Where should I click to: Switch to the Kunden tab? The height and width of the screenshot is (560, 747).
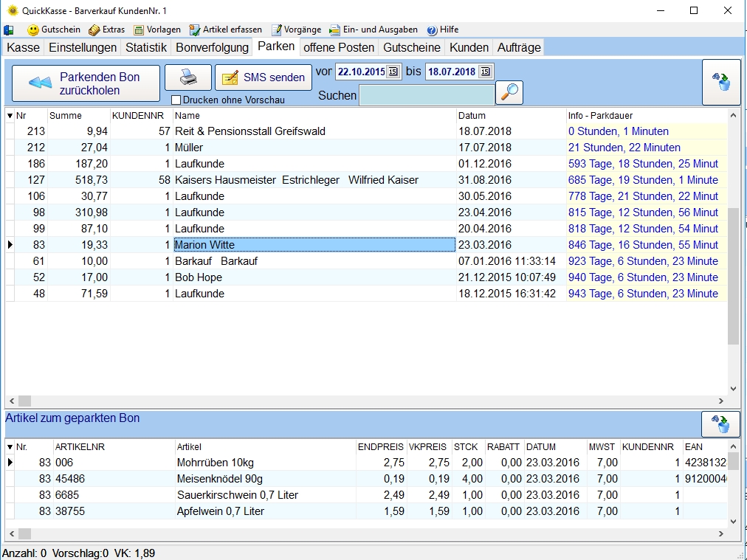coord(469,48)
